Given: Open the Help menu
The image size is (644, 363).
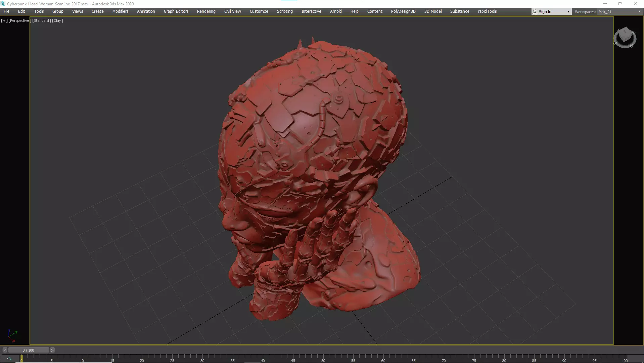Looking at the screenshot, I should coord(355,11).
